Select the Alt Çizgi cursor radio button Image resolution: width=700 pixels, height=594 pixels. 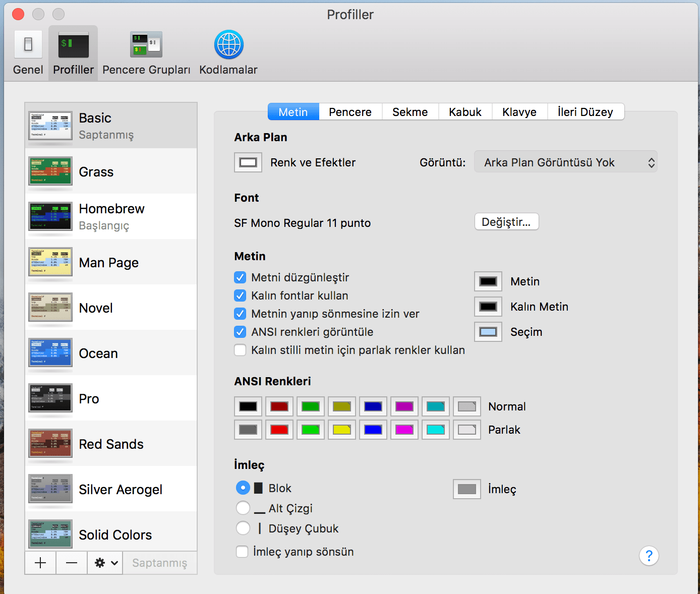[243, 508]
